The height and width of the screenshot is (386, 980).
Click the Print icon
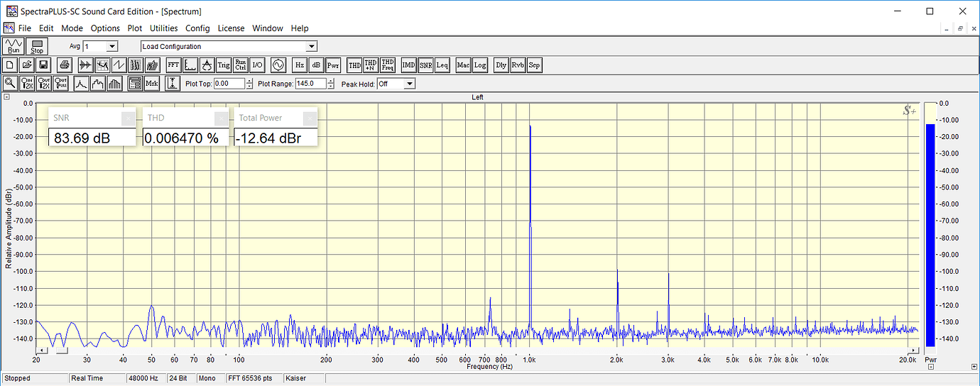(x=64, y=65)
